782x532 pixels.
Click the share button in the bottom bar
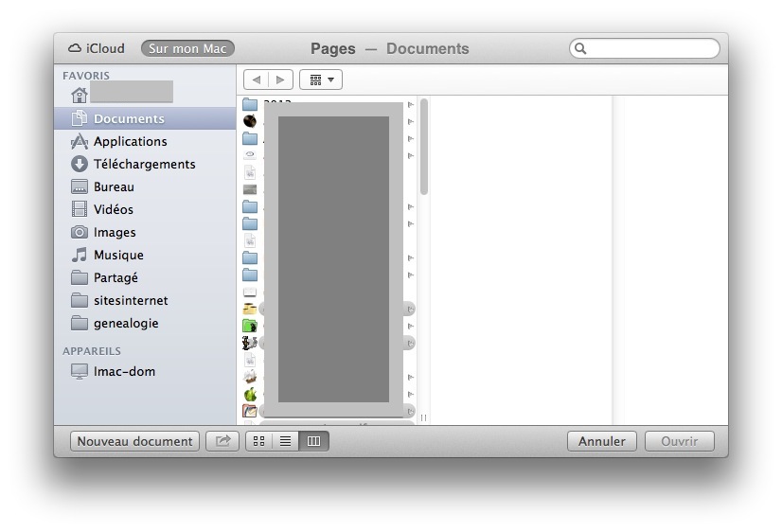pos(222,441)
